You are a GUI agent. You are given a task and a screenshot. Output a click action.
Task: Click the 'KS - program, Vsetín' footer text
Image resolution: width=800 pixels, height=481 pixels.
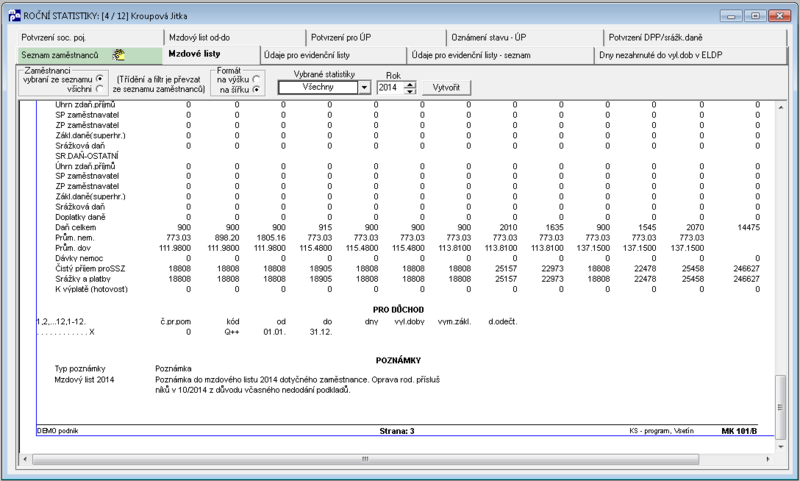[662, 431]
